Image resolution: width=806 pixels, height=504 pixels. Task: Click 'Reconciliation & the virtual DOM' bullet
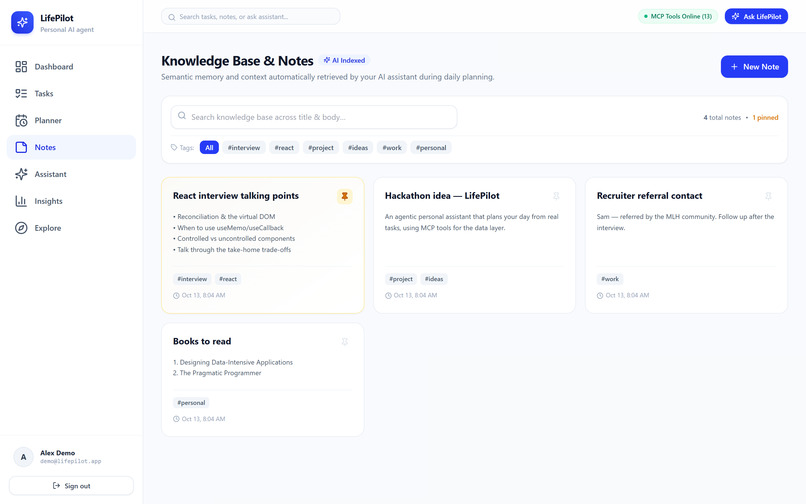(224, 217)
